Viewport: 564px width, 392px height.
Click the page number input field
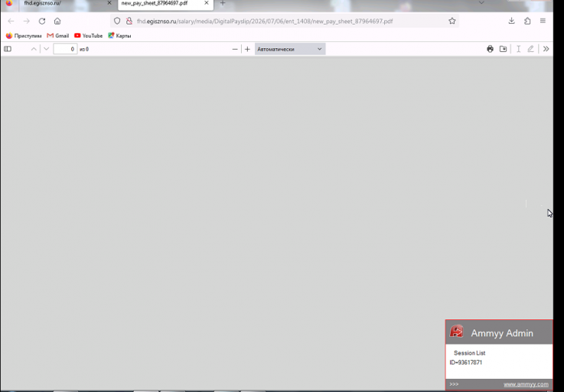click(65, 49)
